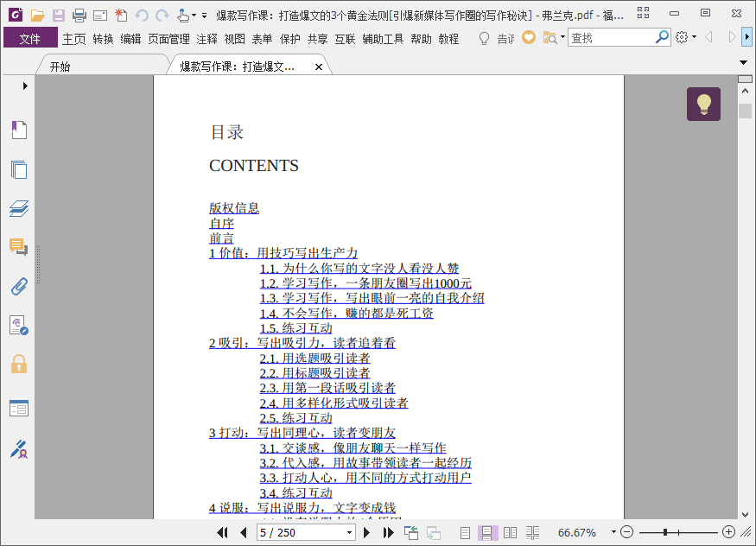Go to the first page

(x=222, y=532)
